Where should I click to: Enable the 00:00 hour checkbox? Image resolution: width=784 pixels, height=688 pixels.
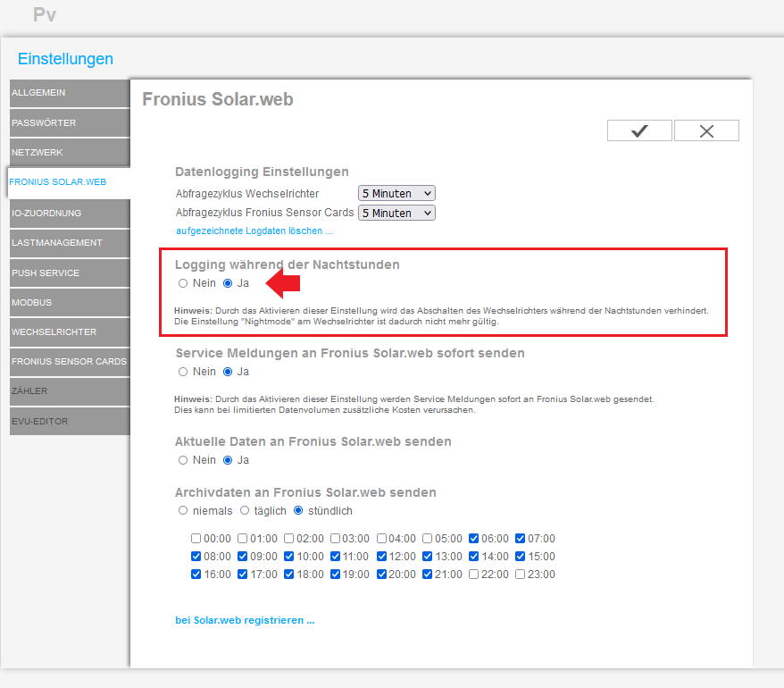click(196, 539)
